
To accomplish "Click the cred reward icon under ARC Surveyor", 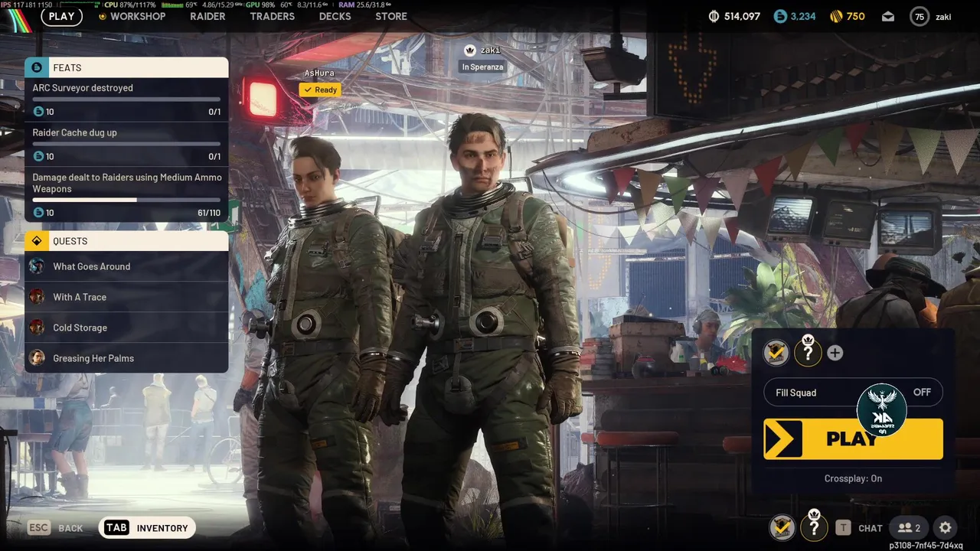I will tap(38, 112).
